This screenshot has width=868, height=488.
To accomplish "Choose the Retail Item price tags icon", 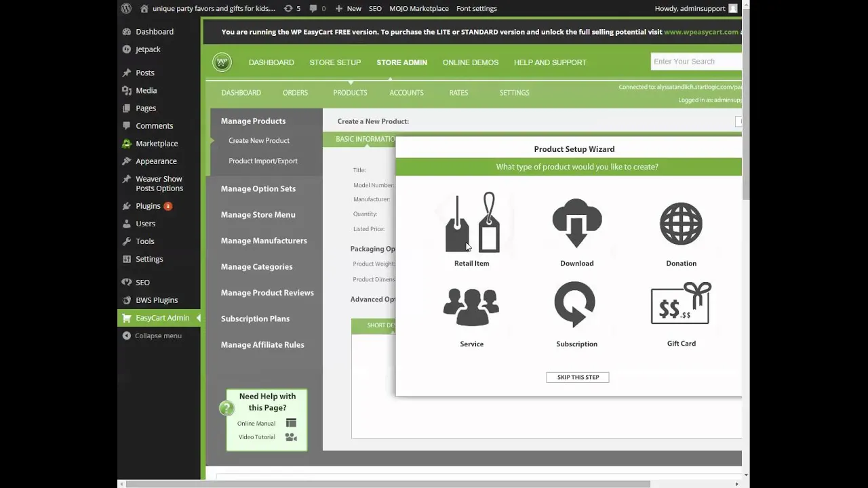I will pos(472,223).
